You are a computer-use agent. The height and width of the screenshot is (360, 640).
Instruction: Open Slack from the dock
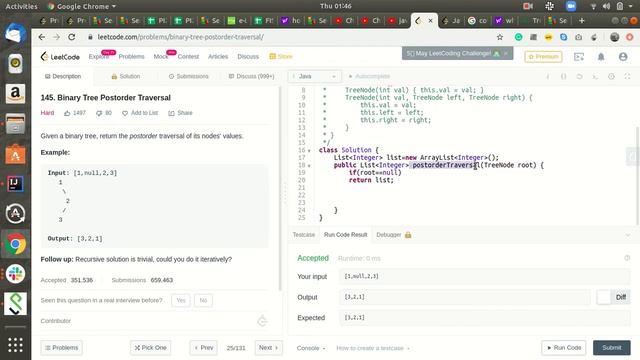coord(15,274)
